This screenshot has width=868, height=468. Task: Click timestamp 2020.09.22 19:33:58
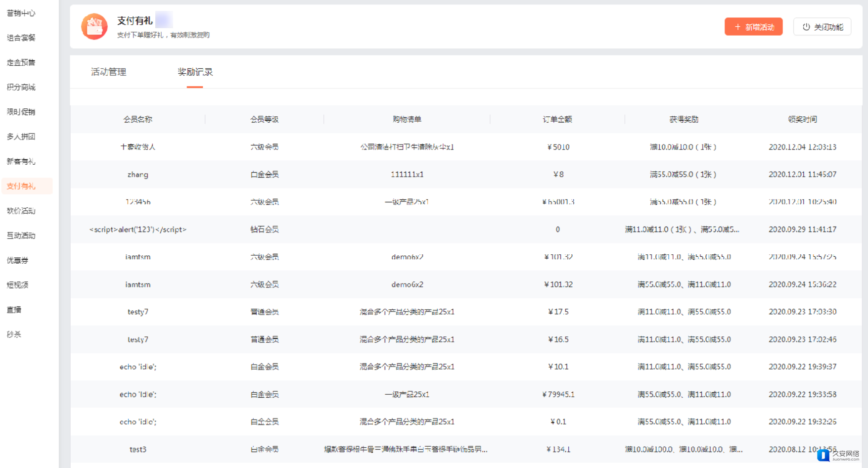[803, 394]
